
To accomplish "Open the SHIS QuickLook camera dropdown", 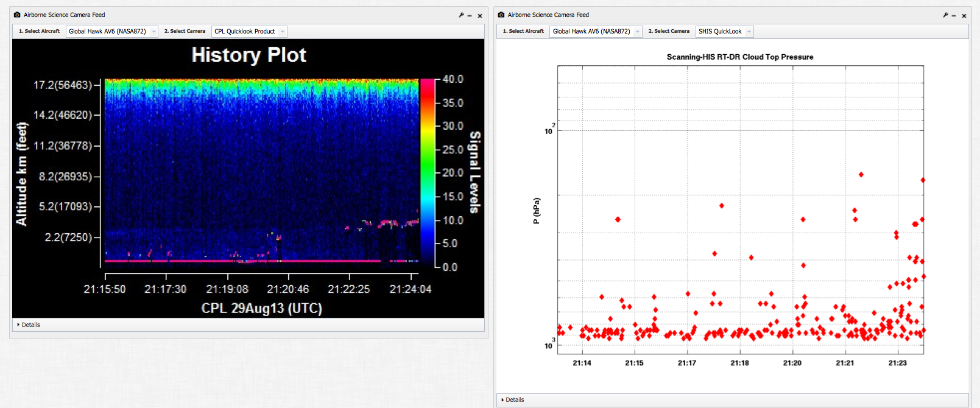I will 724,31.
